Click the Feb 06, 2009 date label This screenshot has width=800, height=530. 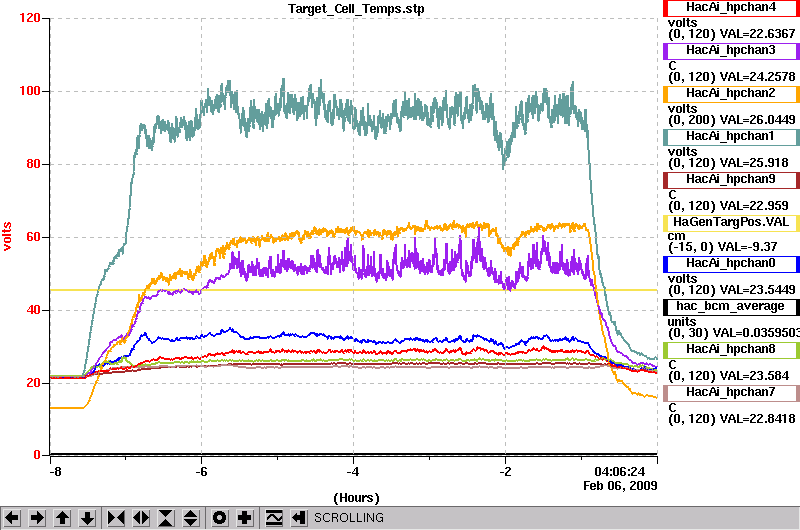pyautogui.click(x=620, y=486)
